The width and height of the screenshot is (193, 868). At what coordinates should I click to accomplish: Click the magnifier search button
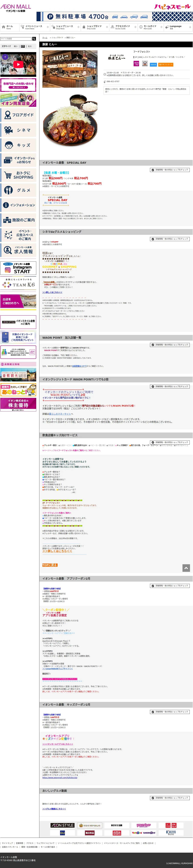pos(34,39)
